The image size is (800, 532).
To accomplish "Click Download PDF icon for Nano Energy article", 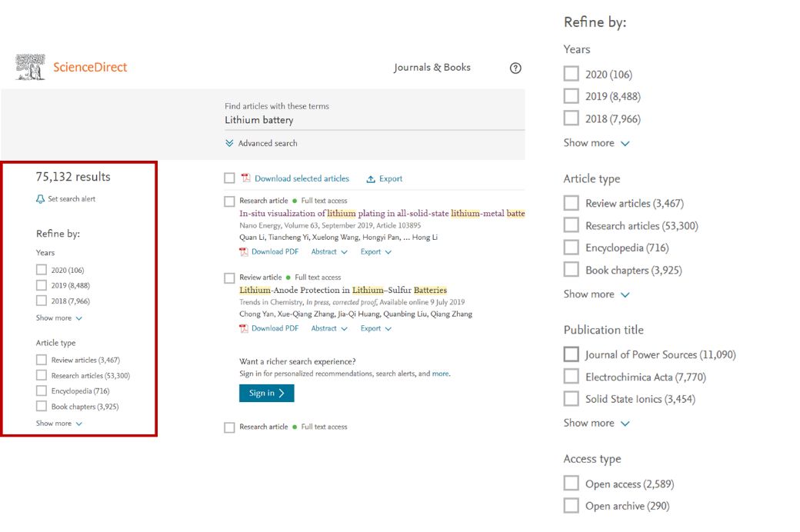I will point(244,252).
